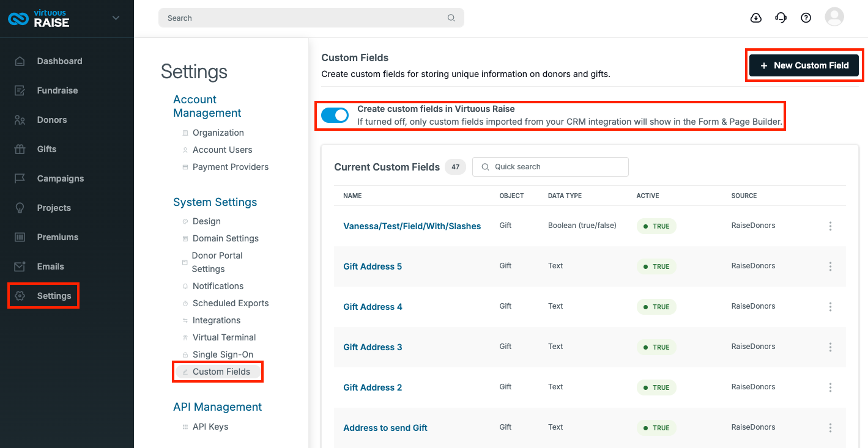Open Integrations settings
Image resolution: width=868 pixels, height=448 pixels.
click(x=217, y=320)
